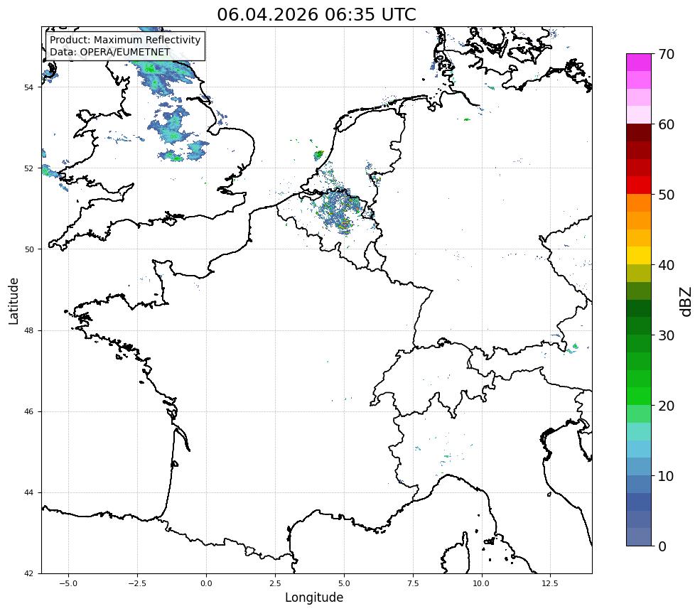Click the olive swatch below 40
The image size is (700, 611).
pos(639,274)
